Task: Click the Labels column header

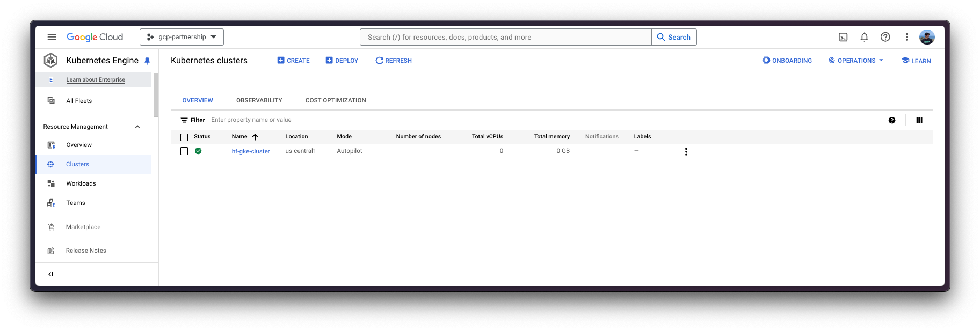Action: tap(642, 137)
